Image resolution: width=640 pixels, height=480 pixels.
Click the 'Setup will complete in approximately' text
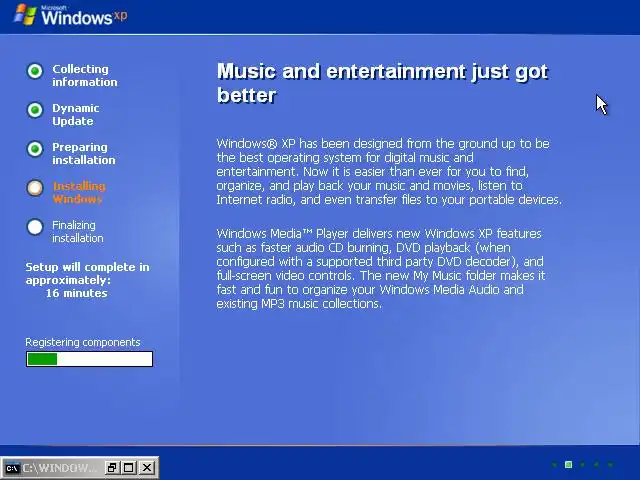coord(87,273)
